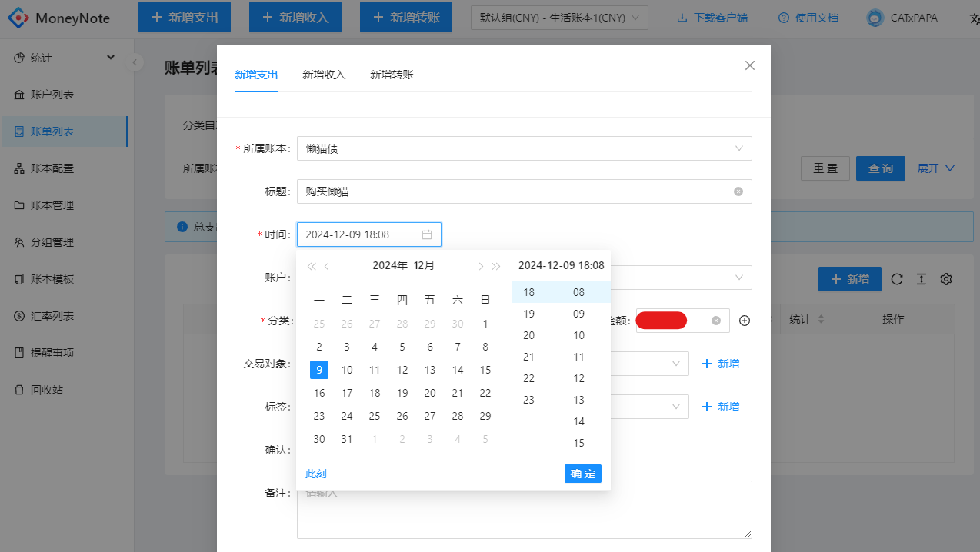Open table density icon
This screenshot has width=980, height=552.
point(922,279)
